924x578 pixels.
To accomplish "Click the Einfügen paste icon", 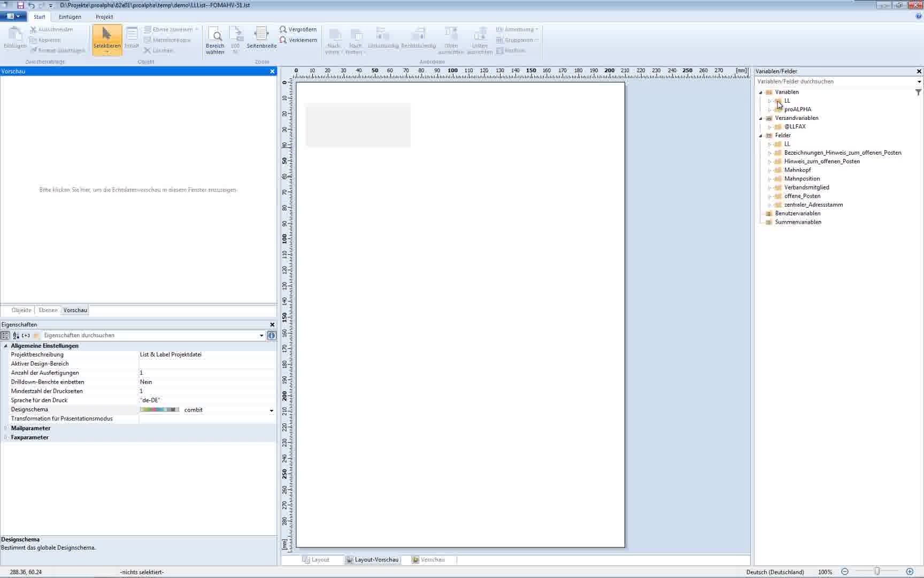I will (15, 38).
